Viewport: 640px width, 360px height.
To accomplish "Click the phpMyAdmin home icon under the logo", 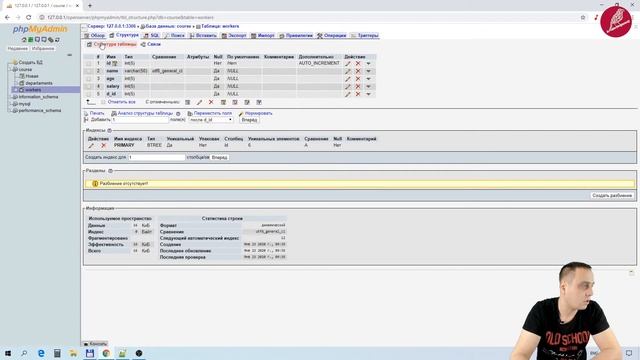I will [x=24, y=40].
